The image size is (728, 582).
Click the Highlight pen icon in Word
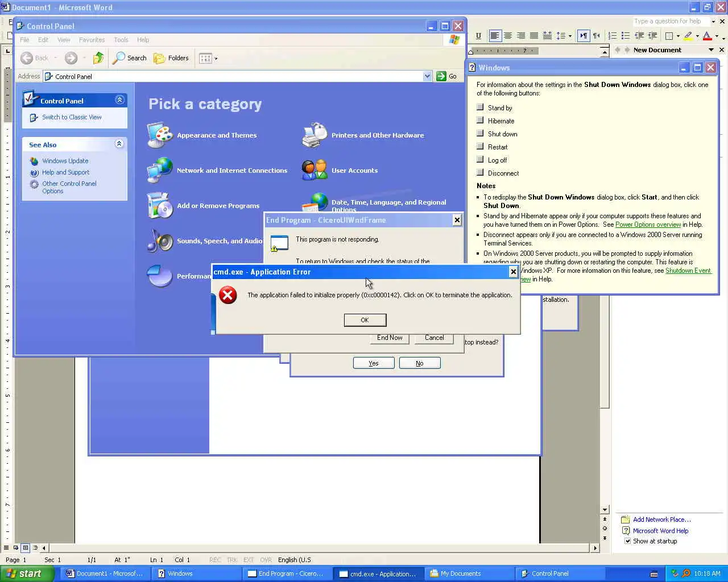point(688,36)
